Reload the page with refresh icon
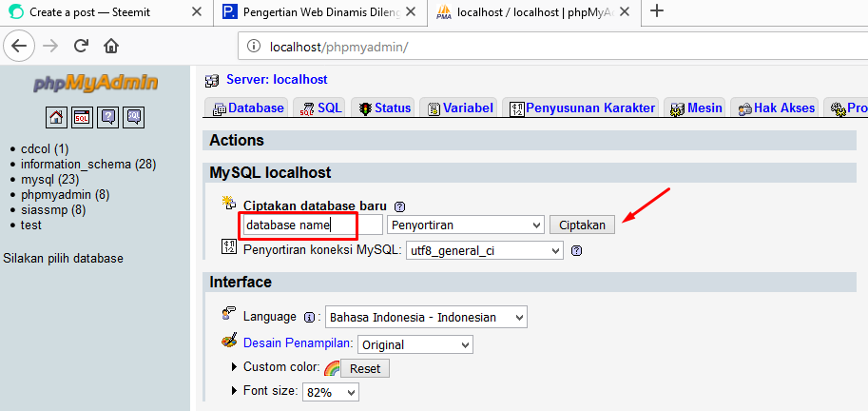Screen dimensions: 868x411 [82, 46]
